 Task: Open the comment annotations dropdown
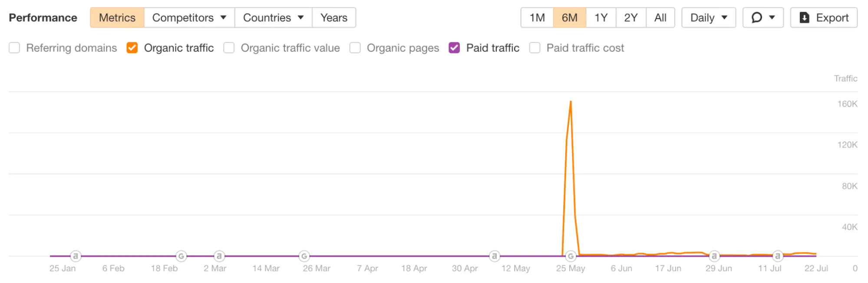762,17
